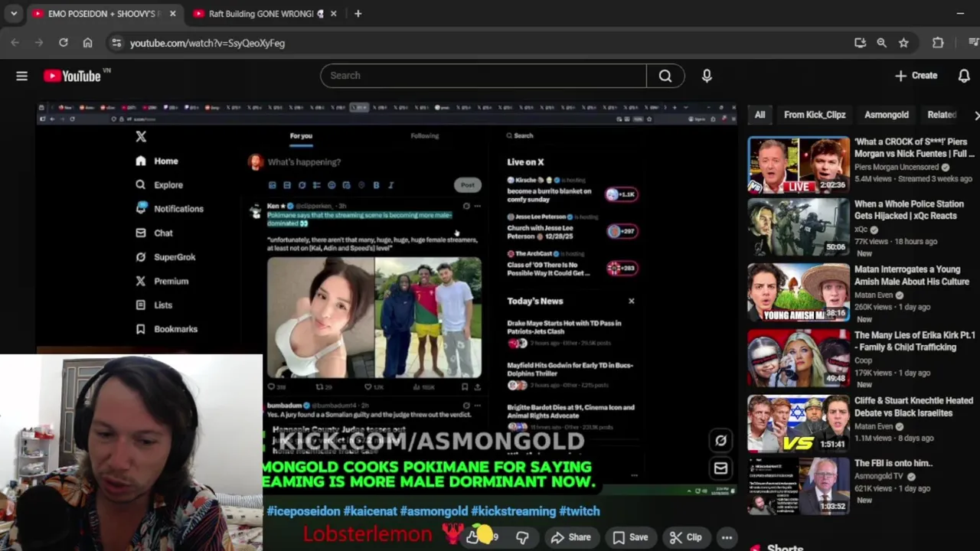
Task: Reload the YouTube page
Action: pos(64,43)
